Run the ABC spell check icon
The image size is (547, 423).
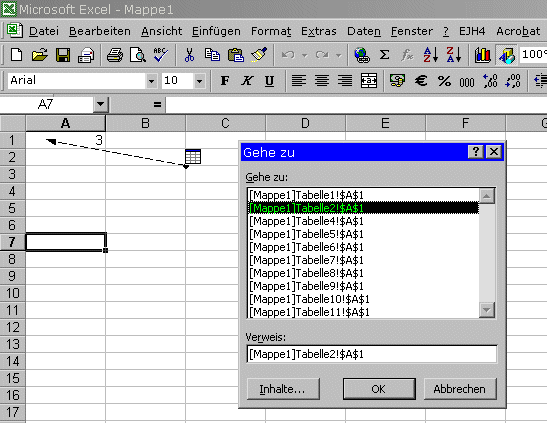(x=160, y=55)
